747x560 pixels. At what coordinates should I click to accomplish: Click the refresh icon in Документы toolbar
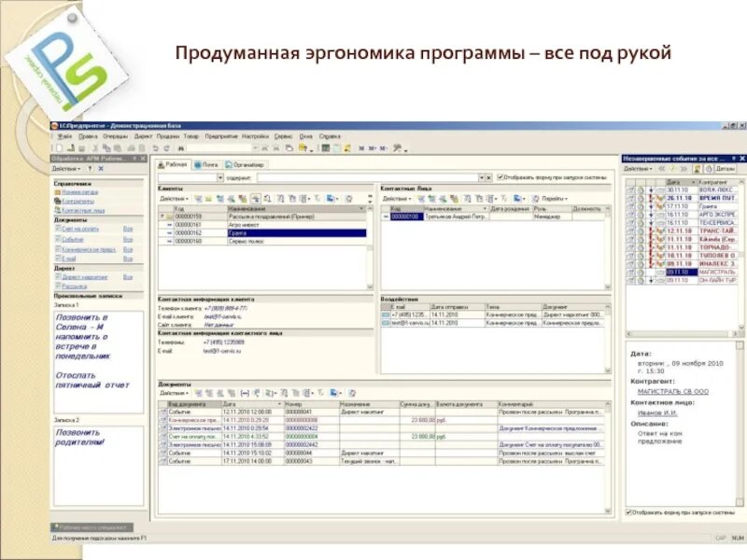(x=353, y=393)
